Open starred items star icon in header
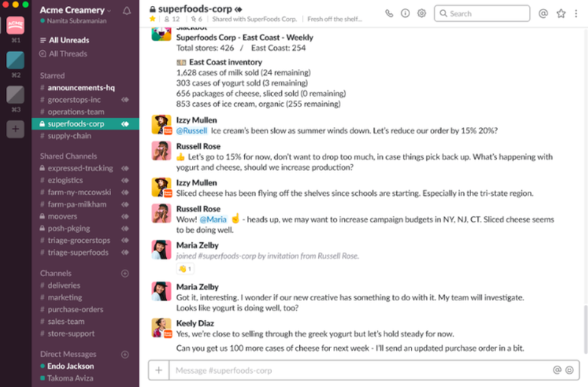This screenshot has width=588, height=387. [x=561, y=14]
